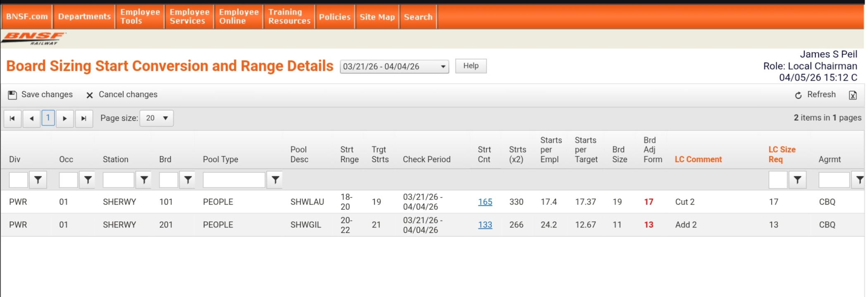Go to next page arrow
868x297 pixels.
(x=65, y=119)
